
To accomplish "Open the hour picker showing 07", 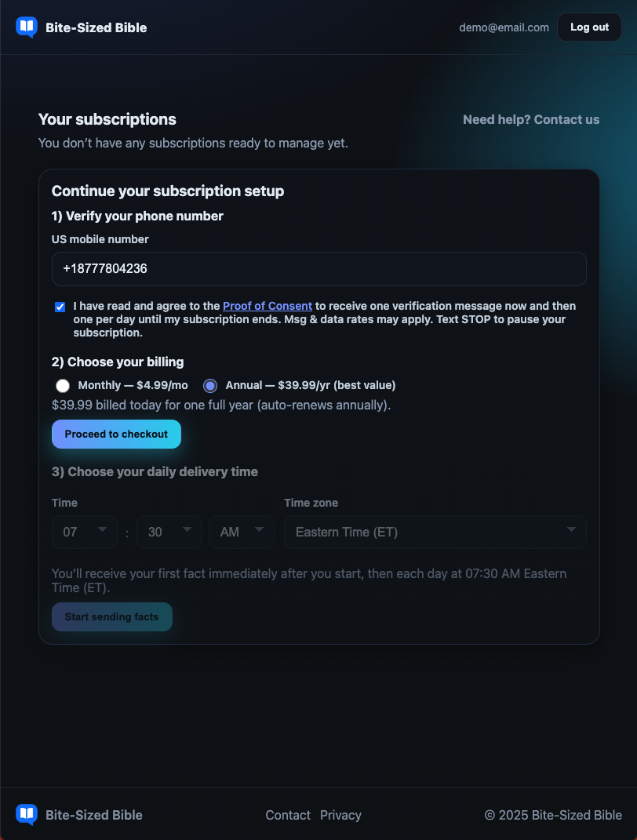I will click(78, 532).
